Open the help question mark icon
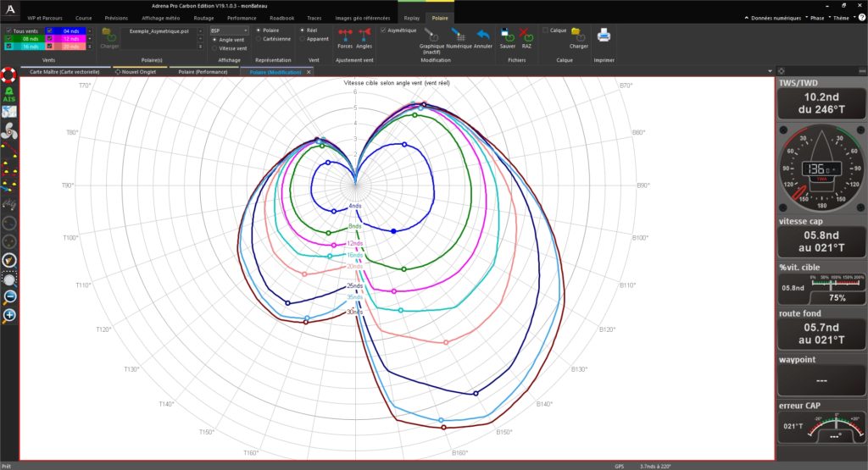 862,18
